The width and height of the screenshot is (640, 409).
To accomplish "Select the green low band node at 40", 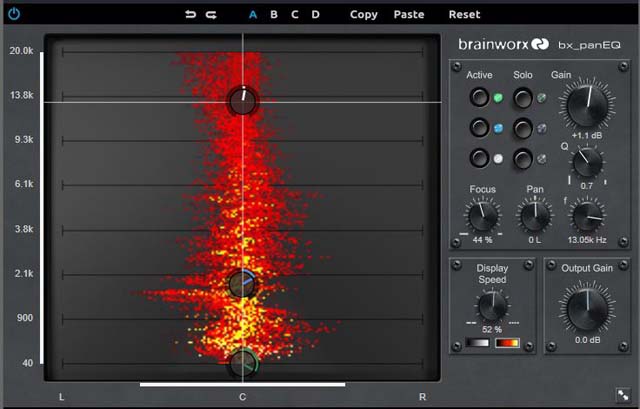I will (x=242, y=363).
